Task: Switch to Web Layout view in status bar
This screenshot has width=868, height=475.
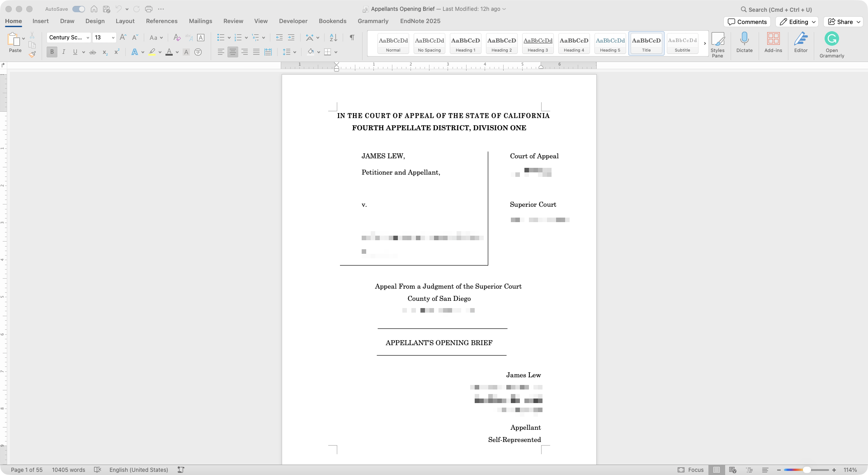Action: (733, 470)
